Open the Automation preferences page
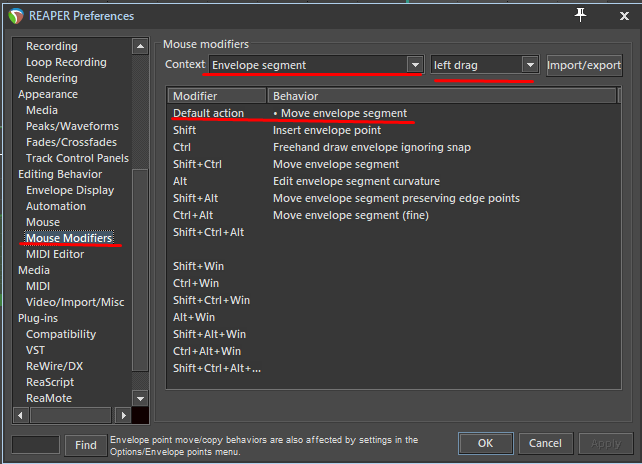 [56, 206]
